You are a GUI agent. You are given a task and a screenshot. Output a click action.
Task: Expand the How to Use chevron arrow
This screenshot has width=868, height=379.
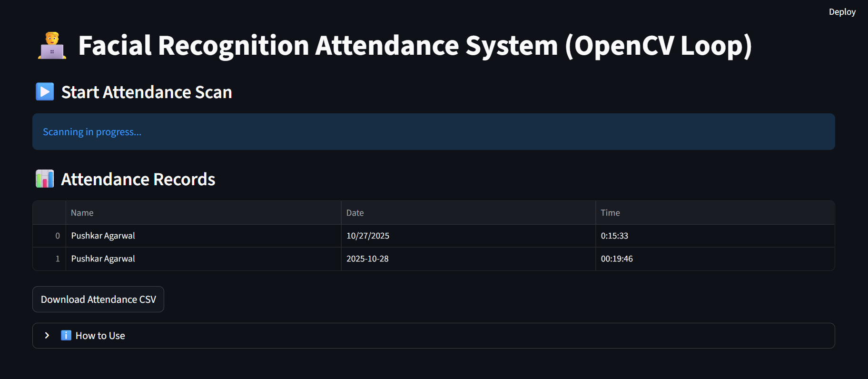(47, 336)
